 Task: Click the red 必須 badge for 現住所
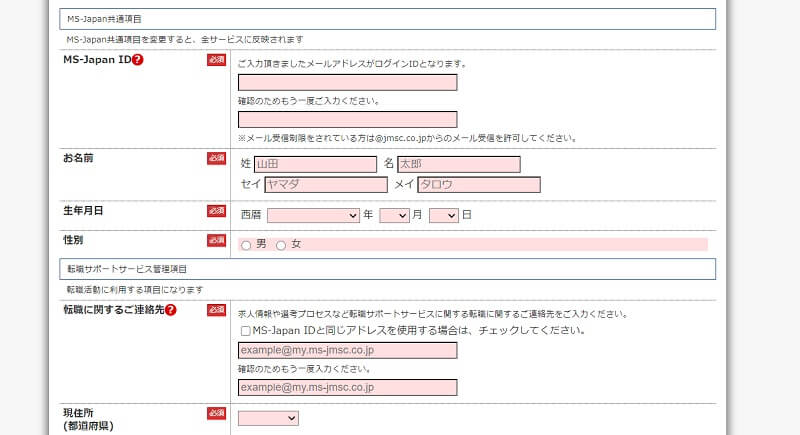[217, 413]
